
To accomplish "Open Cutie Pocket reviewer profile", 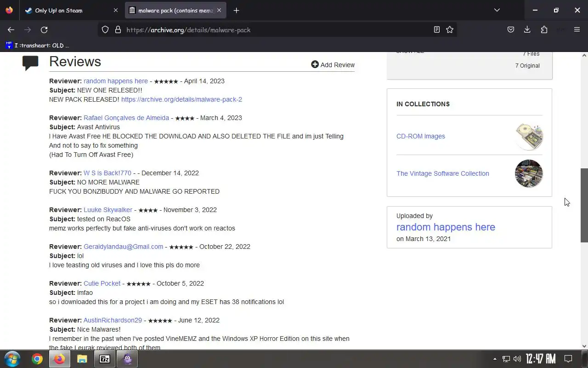I will [102, 283].
